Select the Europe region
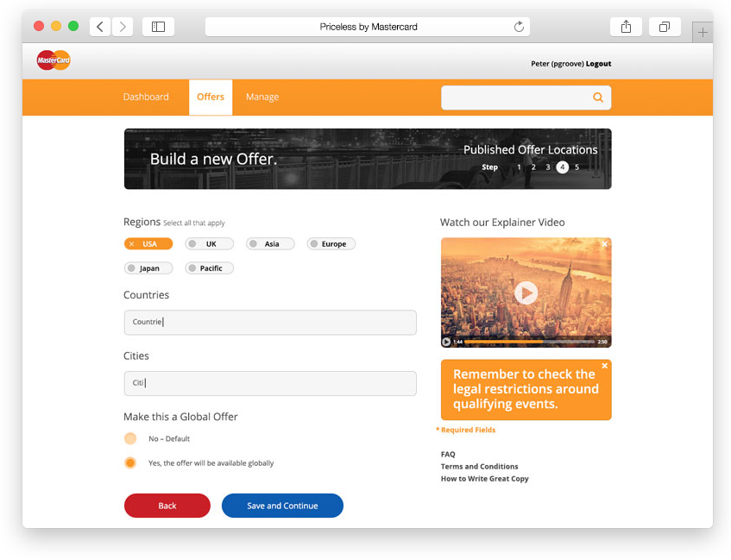This screenshot has height=560, width=731. 331,244
